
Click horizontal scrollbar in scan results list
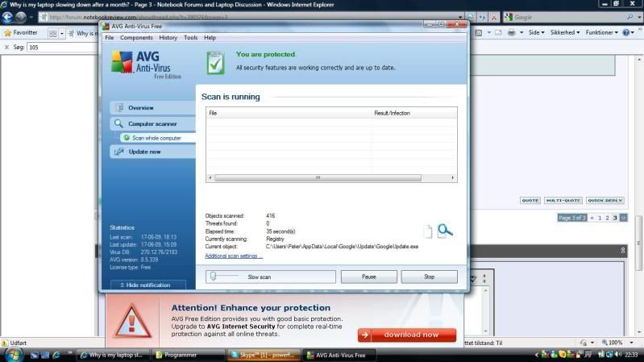click(318, 177)
